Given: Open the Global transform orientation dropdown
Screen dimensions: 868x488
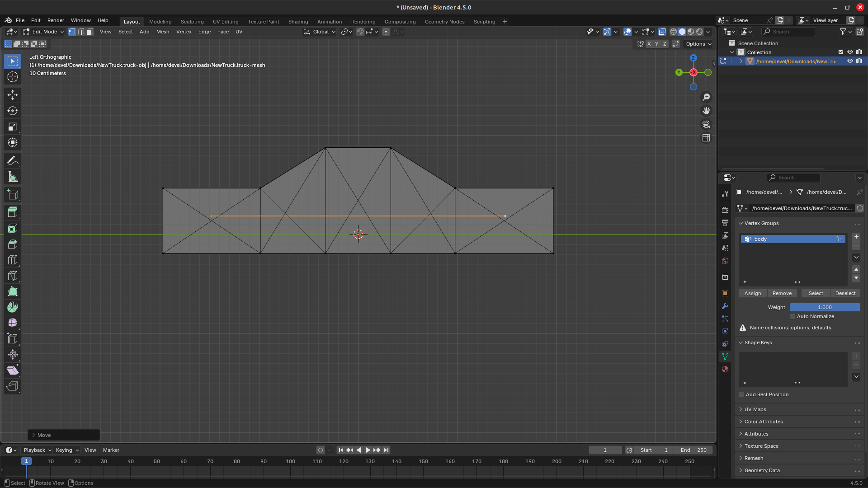Looking at the screenshot, I should tap(320, 32).
